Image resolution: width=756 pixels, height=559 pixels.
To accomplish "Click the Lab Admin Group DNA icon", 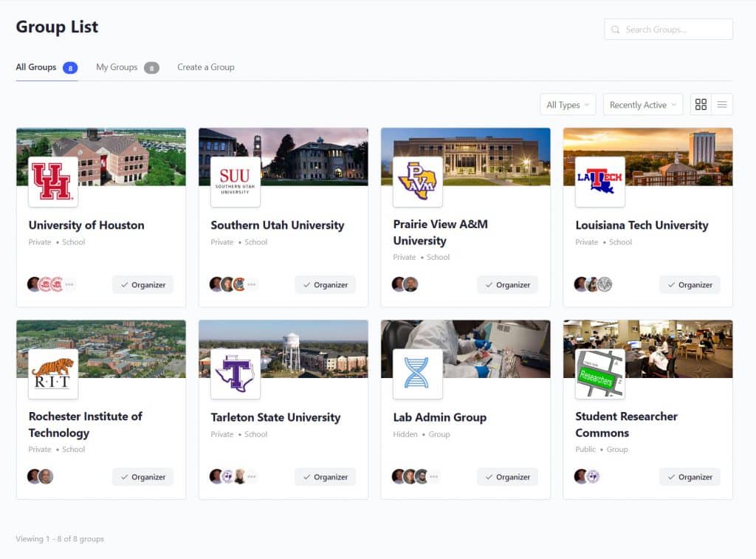I will (418, 374).
